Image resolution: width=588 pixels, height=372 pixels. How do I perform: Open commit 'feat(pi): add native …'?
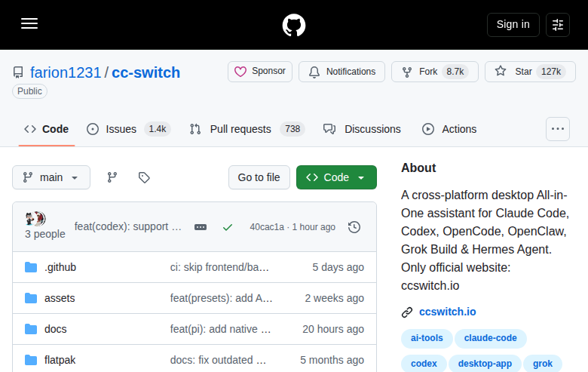[220, 329]
